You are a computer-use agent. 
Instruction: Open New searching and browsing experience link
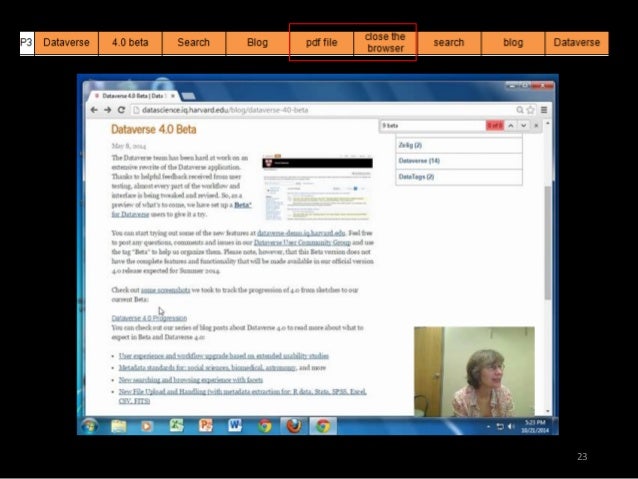pyautogui.click(x=191, y=380)
